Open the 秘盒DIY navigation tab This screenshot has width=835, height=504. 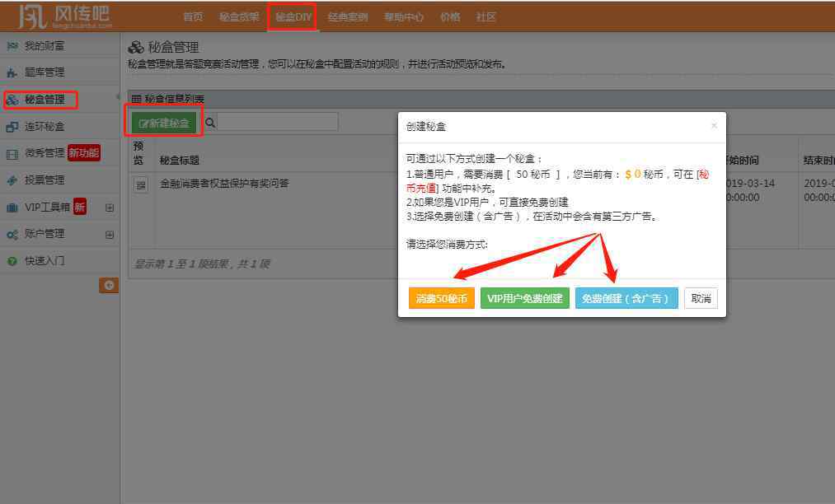293,17
